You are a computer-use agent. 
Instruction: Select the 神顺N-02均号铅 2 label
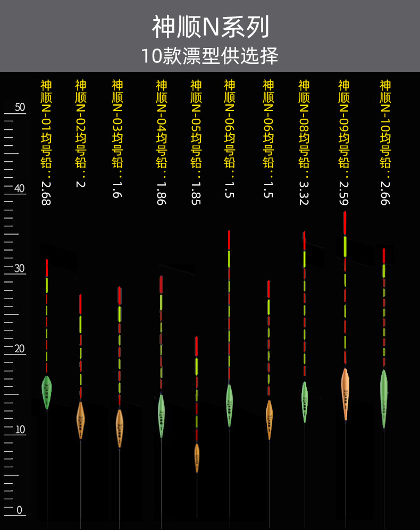pyautogui.click(x=80, y=134)
